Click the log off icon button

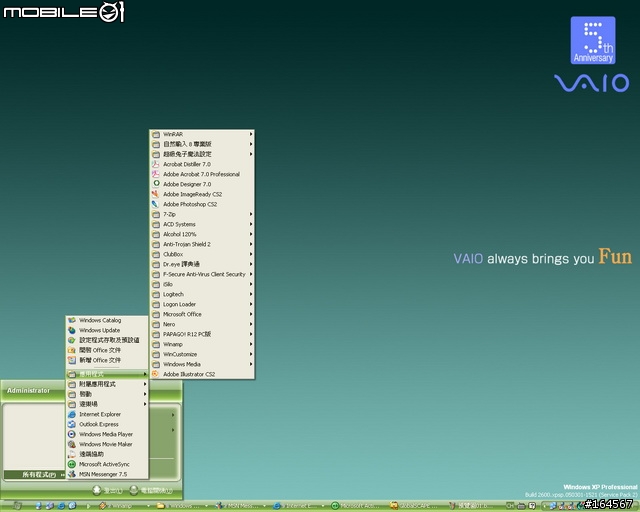97,490
